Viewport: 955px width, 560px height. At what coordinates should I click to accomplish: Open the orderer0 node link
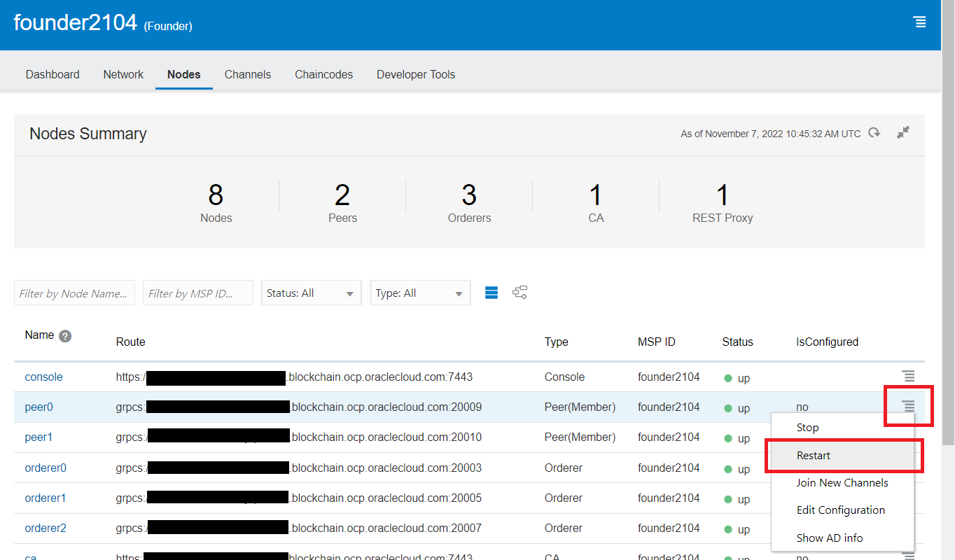(x=46, y=468)
